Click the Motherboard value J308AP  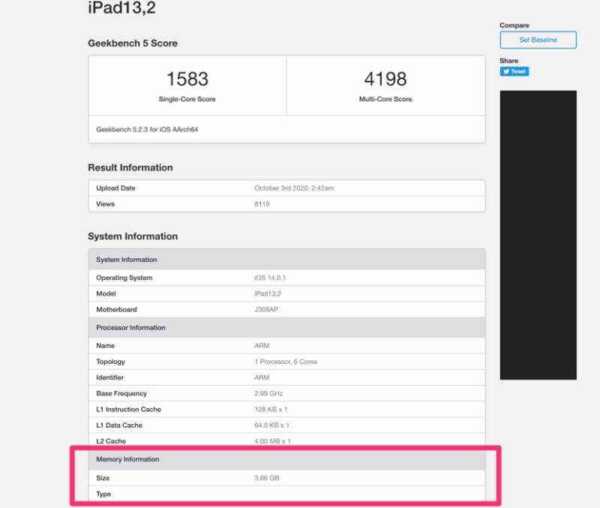pos(265,310)
